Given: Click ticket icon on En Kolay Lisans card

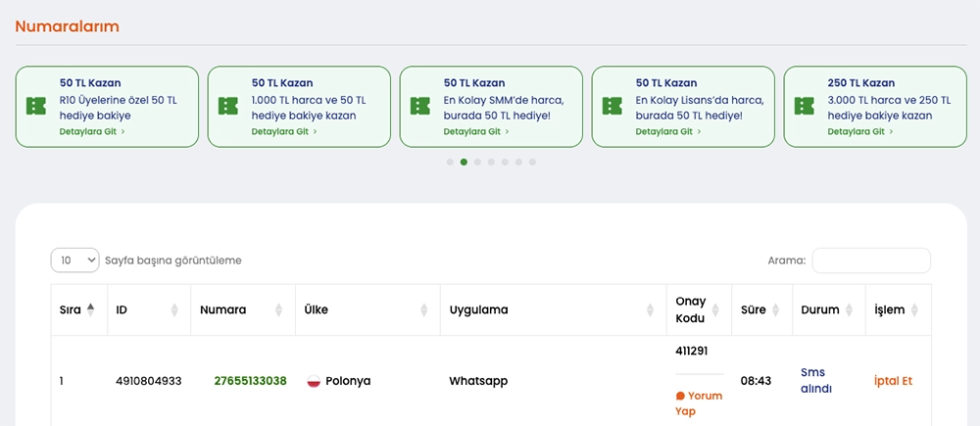Looking at the screenshot, I should [x=612, y=106].
